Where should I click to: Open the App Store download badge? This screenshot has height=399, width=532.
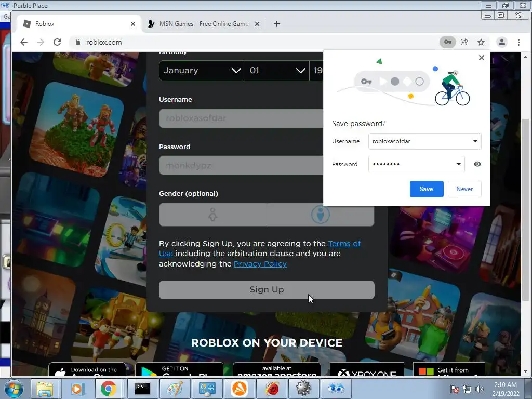pyautogui.click(x=87, y=370)
